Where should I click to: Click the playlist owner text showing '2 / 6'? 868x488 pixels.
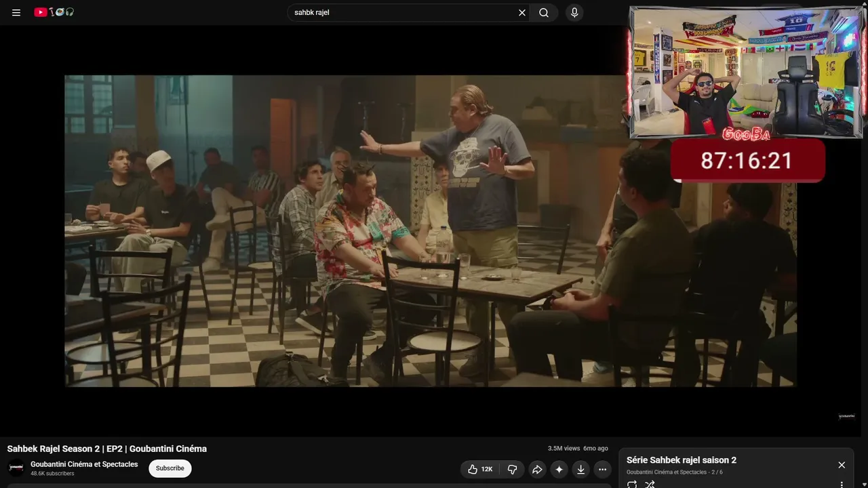click(x=675, y=472)
